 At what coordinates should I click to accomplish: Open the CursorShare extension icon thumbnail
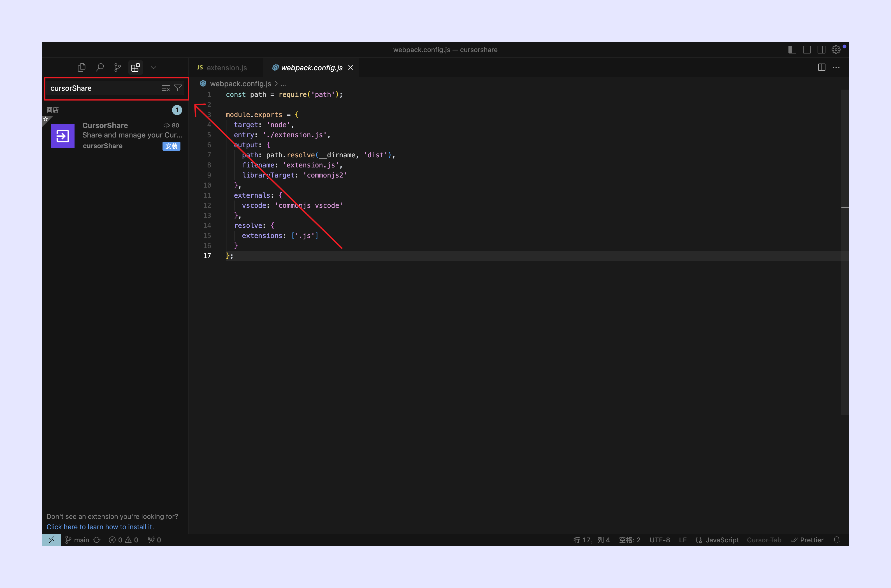tap(63, 136)
